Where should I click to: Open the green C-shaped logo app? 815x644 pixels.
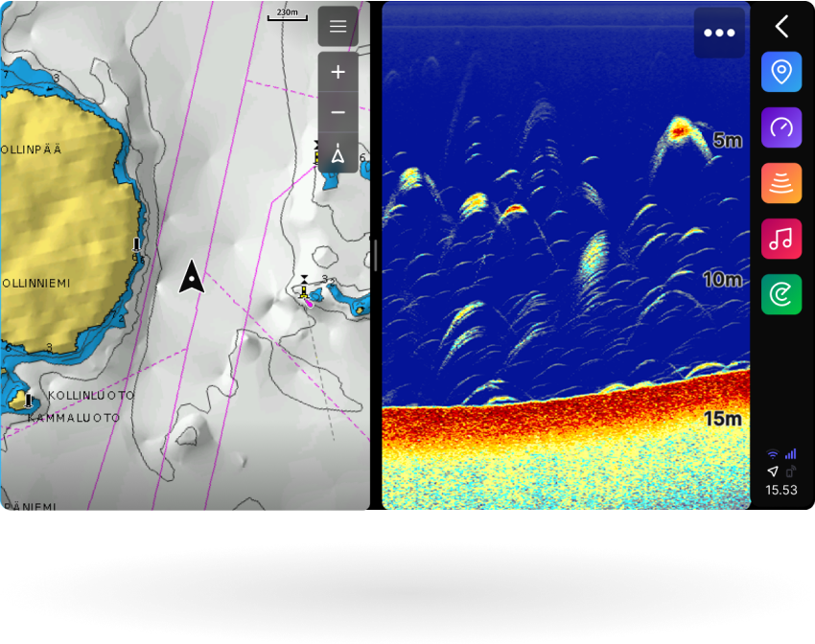[x=781, y=294]
